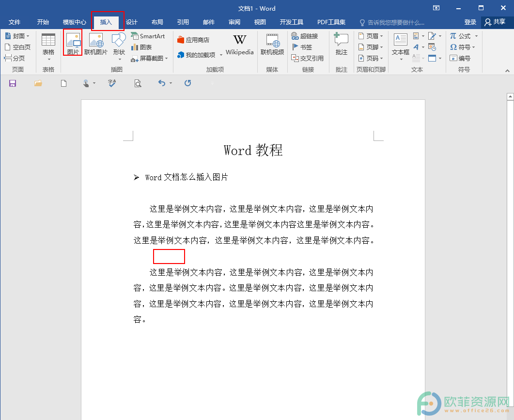Click the open folder icon
514x420 pixels.
[x=38, y=83]
